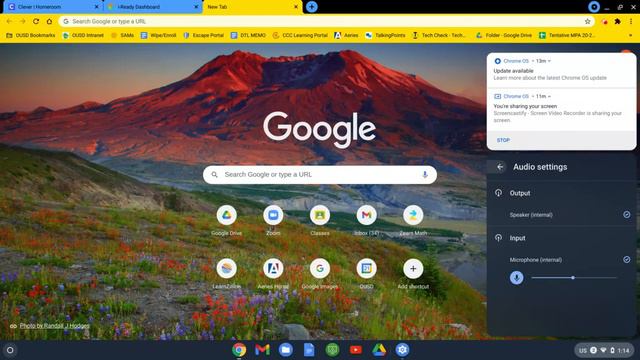Open the launcher circle button
Screen dimensions: 640x360
click(10, 350)
